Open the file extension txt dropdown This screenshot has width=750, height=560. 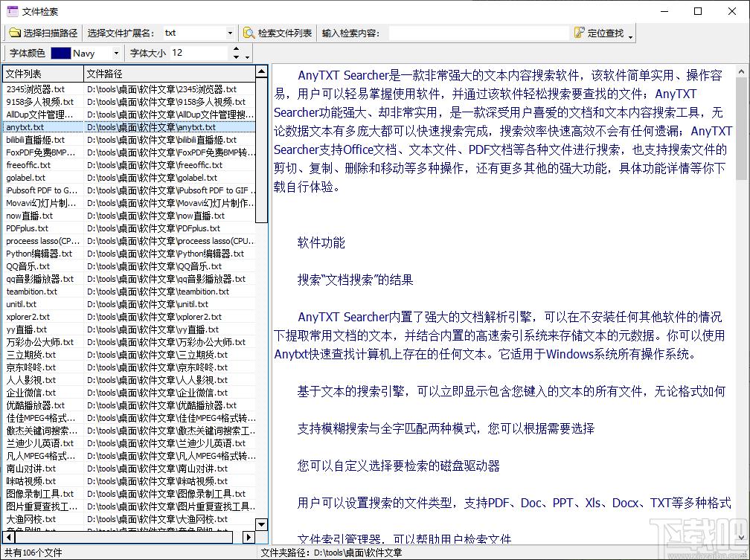click(x=229, y=33)
